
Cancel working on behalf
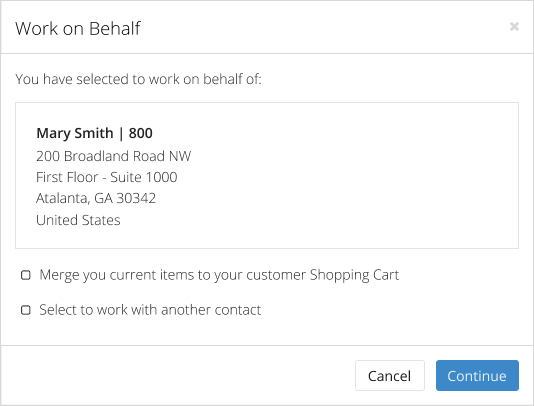point(390,375)
